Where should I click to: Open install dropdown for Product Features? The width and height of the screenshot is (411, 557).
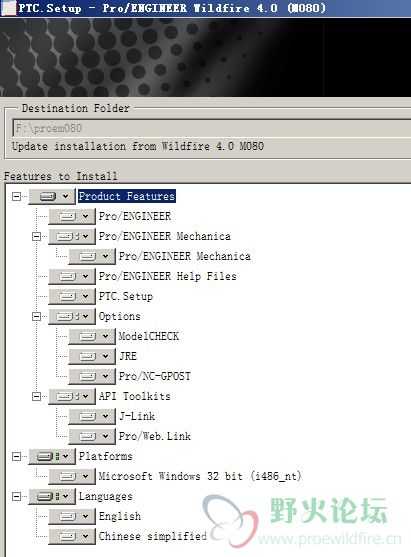52,196
